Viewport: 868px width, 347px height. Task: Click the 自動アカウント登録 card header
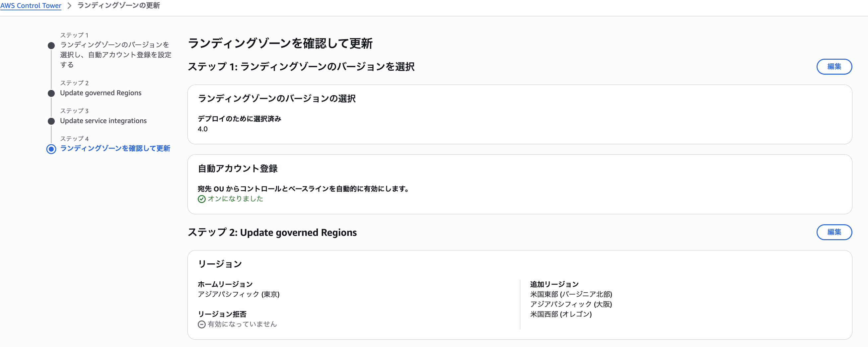[x=238, y=169]
